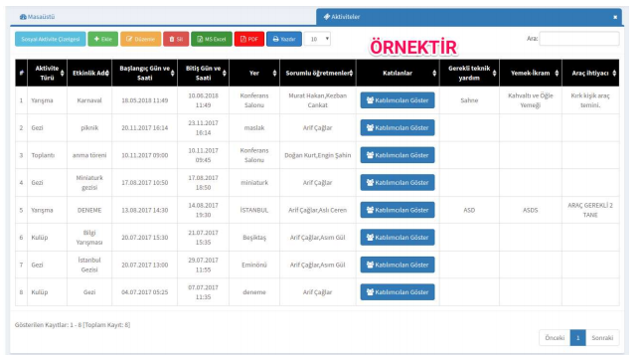Viewport: 644px width, 359px height.
Task: Sort by Yemek-İkram column
Action: 531,73
